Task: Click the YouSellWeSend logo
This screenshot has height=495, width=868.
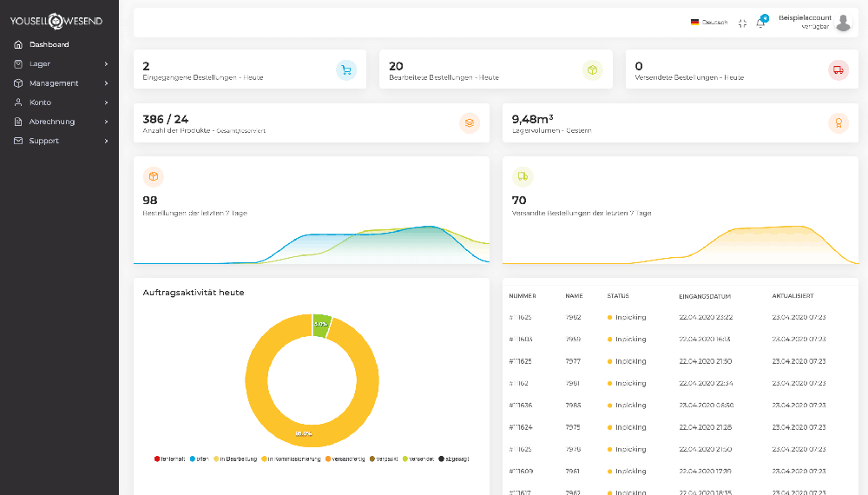Action: (x=56, y=21)
